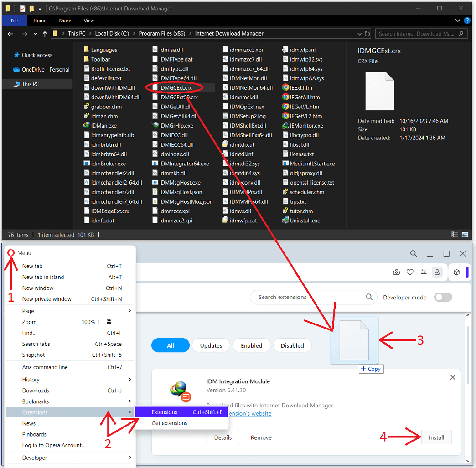Collapse the Explorer ribbon with the chevron
The width and height of the screenshot is (476, 468).
pos(457,21)
